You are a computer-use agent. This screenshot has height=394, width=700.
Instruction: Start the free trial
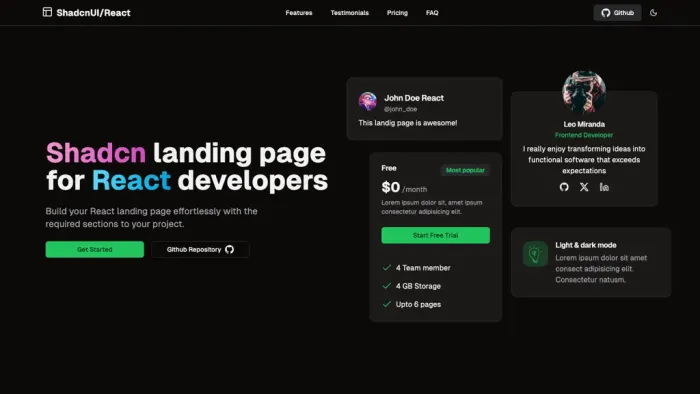435,235
